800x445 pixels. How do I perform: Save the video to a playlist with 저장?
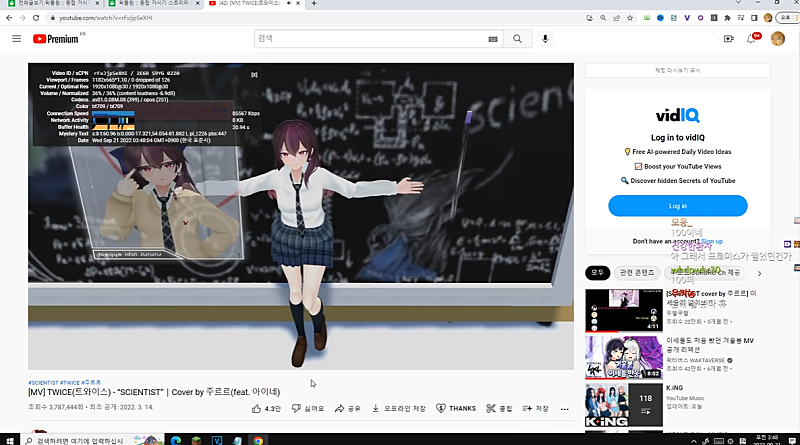pos(536,408)
